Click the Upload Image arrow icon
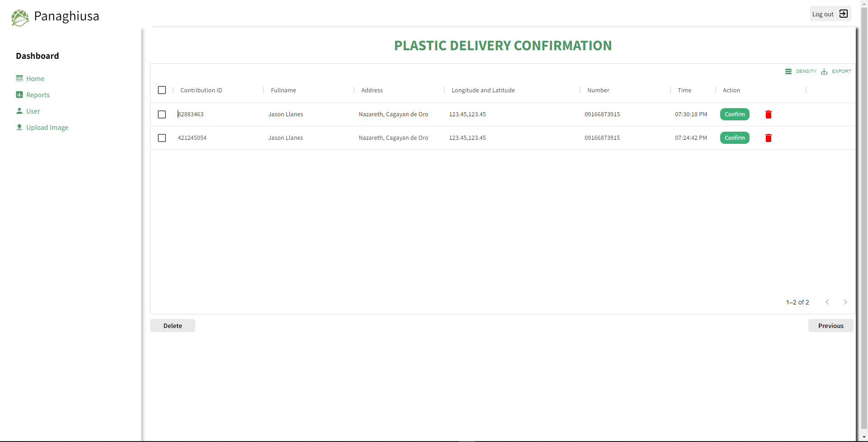Viewport: 868px width, 442px height. (x=19, y=127)
